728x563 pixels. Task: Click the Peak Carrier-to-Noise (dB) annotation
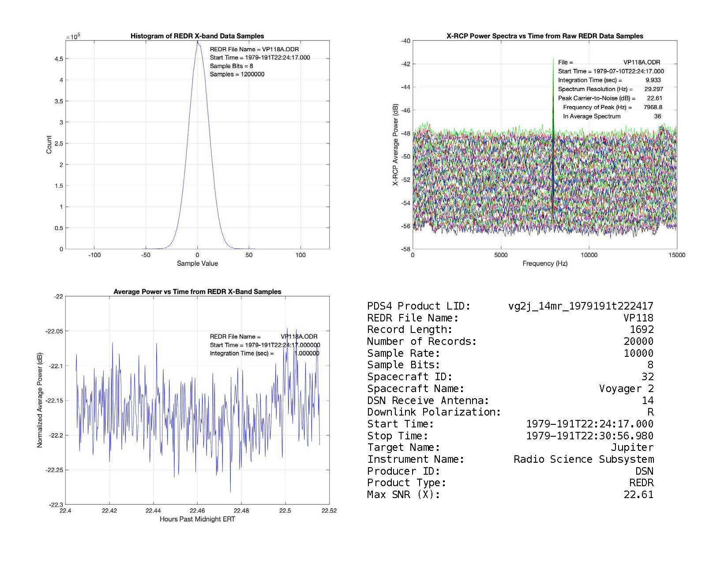597,98
